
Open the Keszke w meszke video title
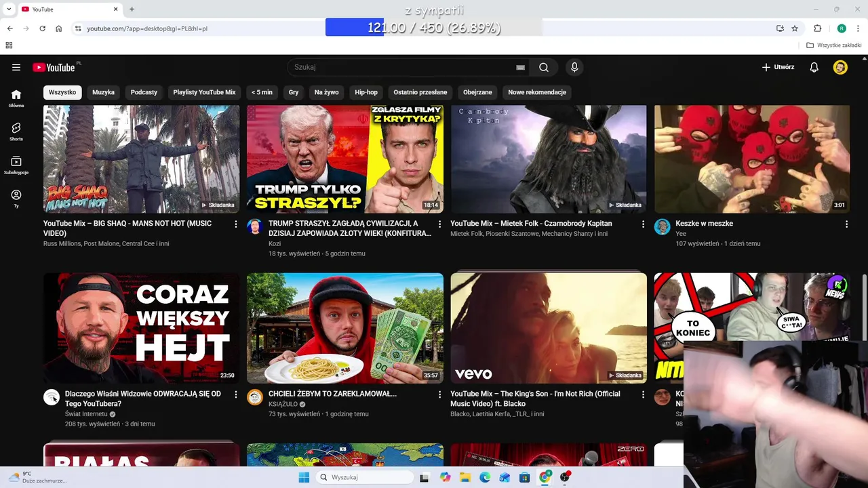pyautogui.click(x=704, y=223)
